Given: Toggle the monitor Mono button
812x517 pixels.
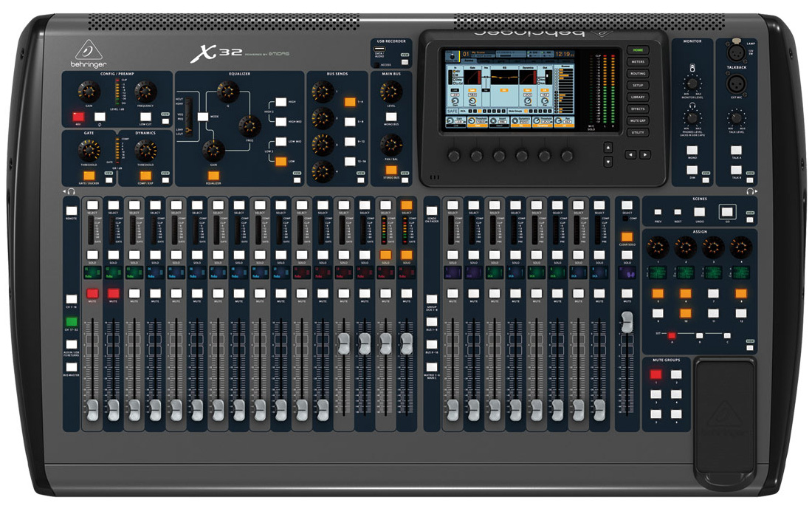Looking at the screenshot, I should pos(692,150).
